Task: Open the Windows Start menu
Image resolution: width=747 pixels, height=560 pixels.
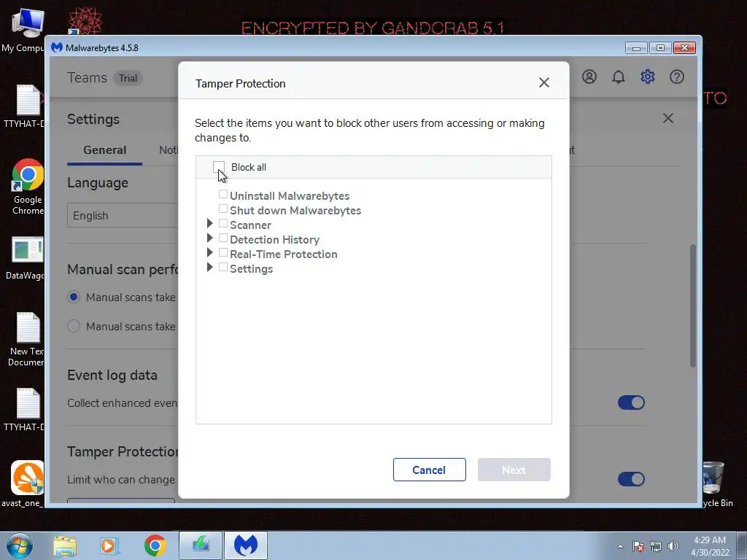Action: click(20, 545)
